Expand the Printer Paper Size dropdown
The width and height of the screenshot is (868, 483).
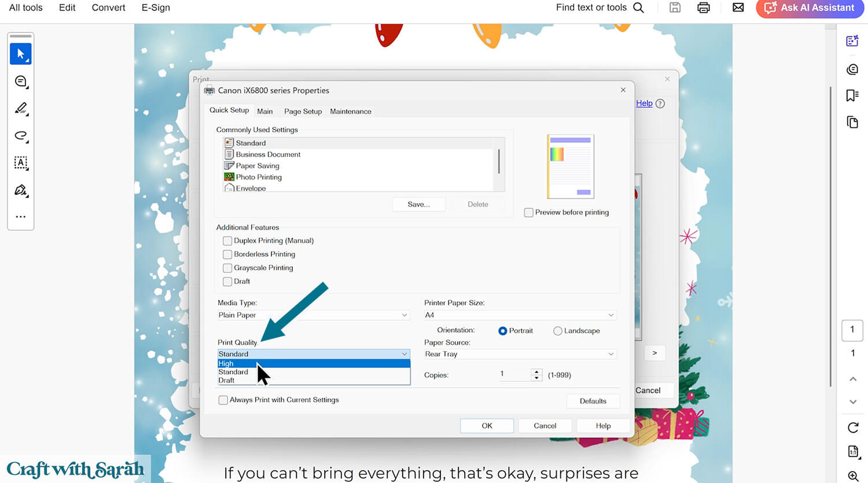point(520,315)
